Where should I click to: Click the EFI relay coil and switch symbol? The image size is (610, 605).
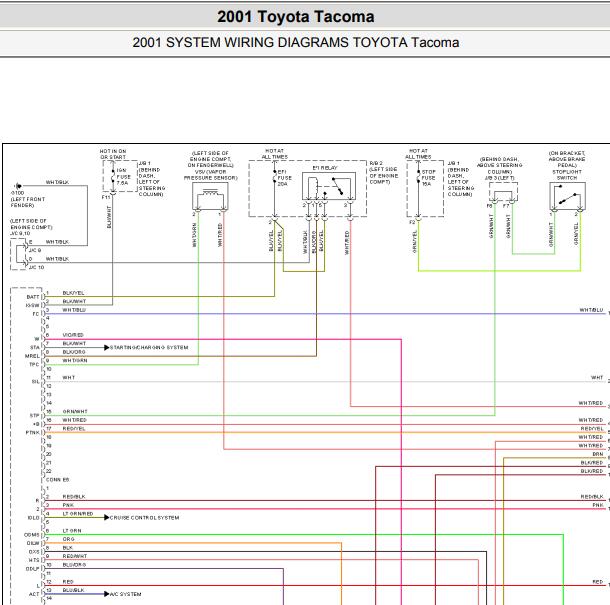coord(329,186)
